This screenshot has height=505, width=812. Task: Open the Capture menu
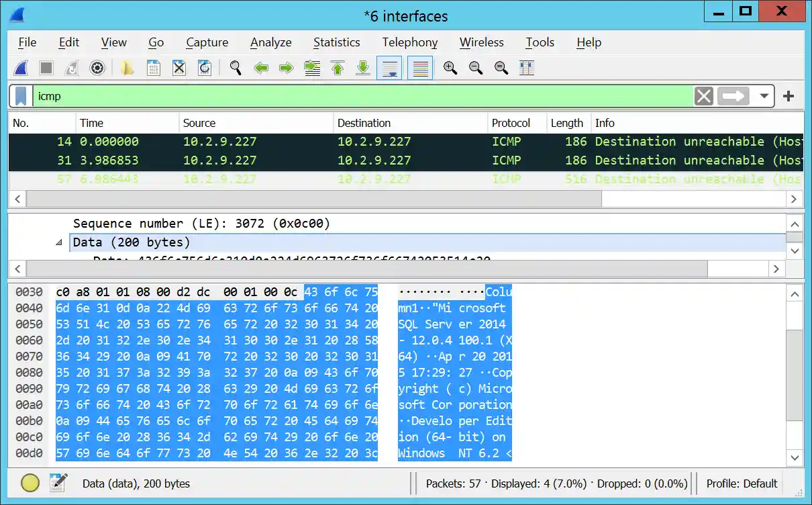[207, 42]
